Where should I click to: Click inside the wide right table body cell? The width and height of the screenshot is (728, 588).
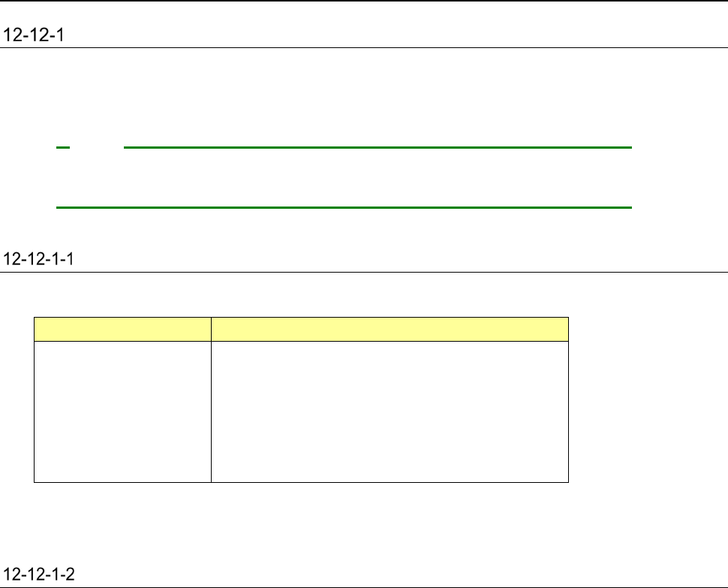pos(390,411)
